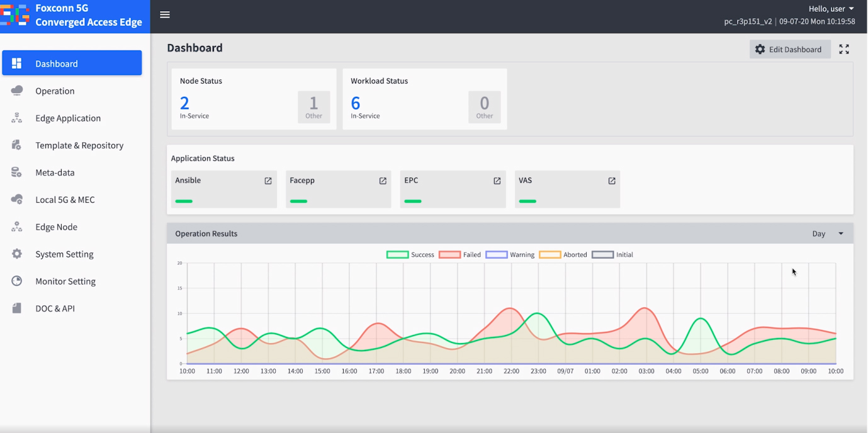
Task: Expand the Day range dropdown arrow
Action: (841, 233)
